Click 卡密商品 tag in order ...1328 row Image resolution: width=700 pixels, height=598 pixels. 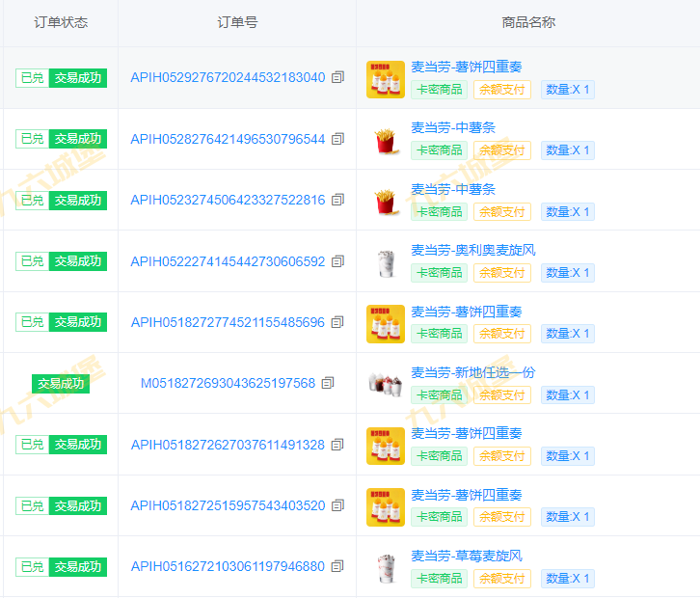(x=440, y=456)
